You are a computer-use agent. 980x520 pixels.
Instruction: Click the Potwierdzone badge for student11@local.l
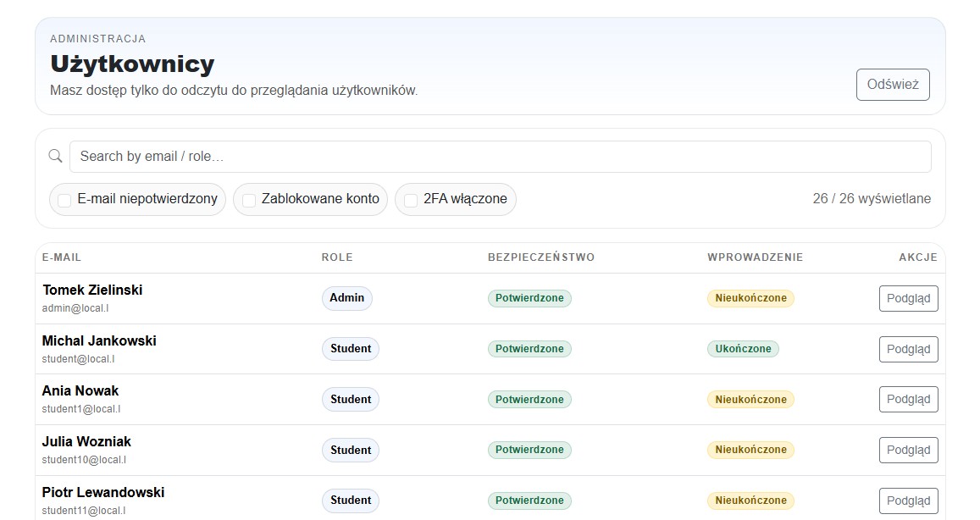(x=529, y=501)
